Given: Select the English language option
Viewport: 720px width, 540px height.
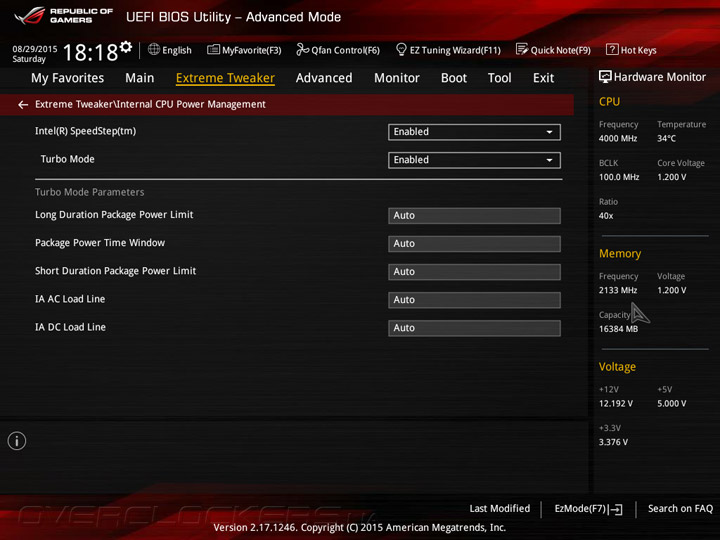Looking at the screenshot, I should tap(177, 50).
